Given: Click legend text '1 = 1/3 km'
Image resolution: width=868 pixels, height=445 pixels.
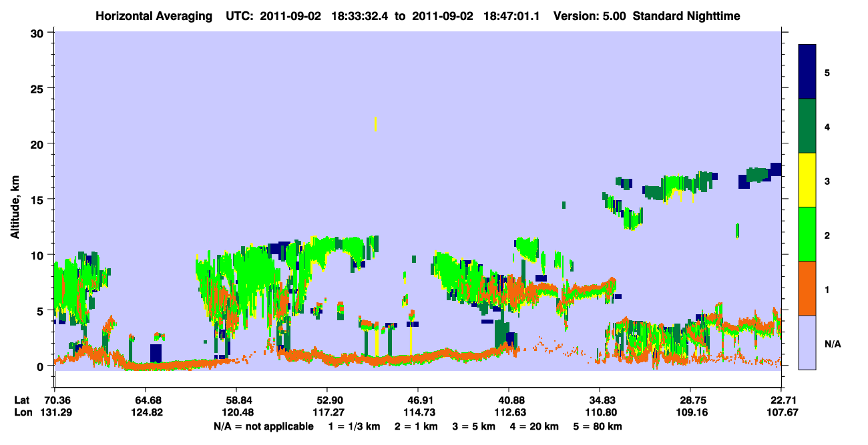Looking at the screenshot, I should pyautogui.click(x=355, y=426).
